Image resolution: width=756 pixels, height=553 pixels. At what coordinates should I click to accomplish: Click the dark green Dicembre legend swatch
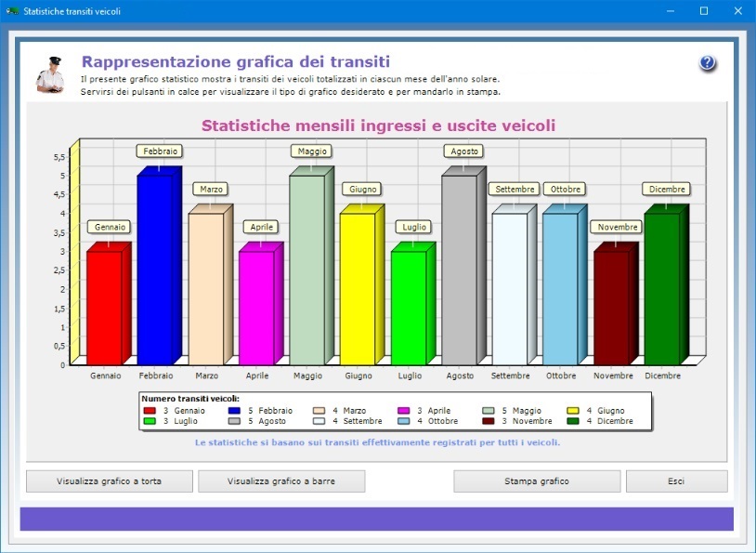pos(573,421)
